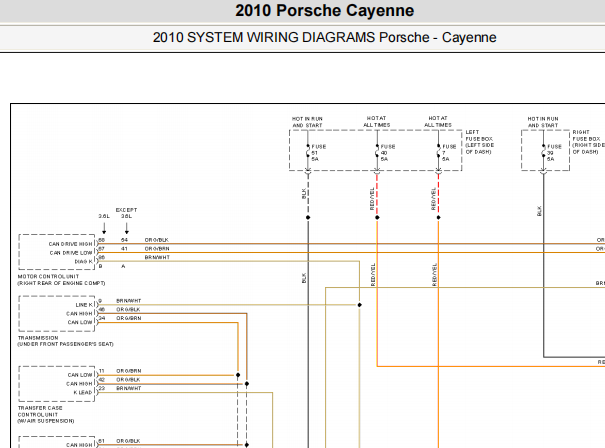Click "ORG/BLK" wire label beside pin 61
The image size is (605, 448).
pyautogui.click(x=128, y=441)
